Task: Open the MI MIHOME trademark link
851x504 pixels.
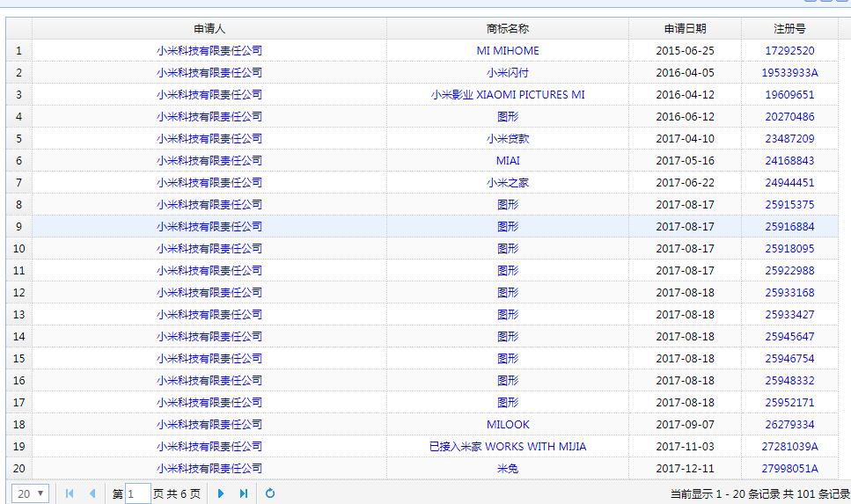Action: coord(508,51)
